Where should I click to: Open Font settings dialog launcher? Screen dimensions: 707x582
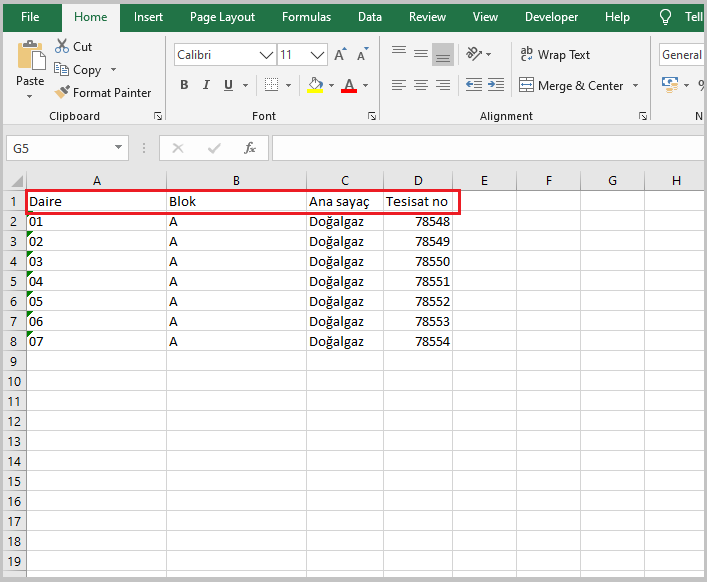(x=372, y=116)
